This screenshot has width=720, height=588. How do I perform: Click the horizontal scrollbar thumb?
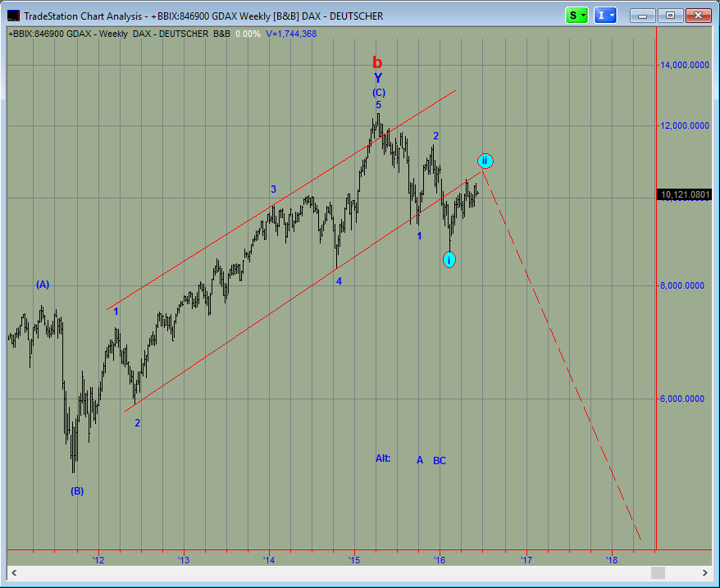point(658,573)
